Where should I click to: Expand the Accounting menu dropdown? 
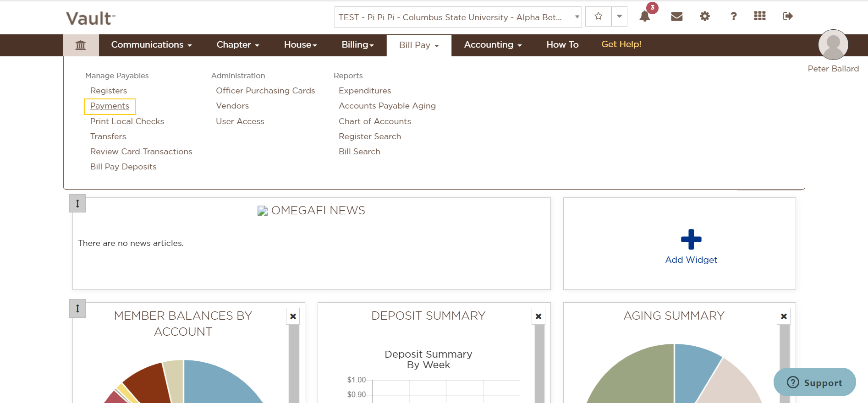pyautogui.click(x=493, y=45)
